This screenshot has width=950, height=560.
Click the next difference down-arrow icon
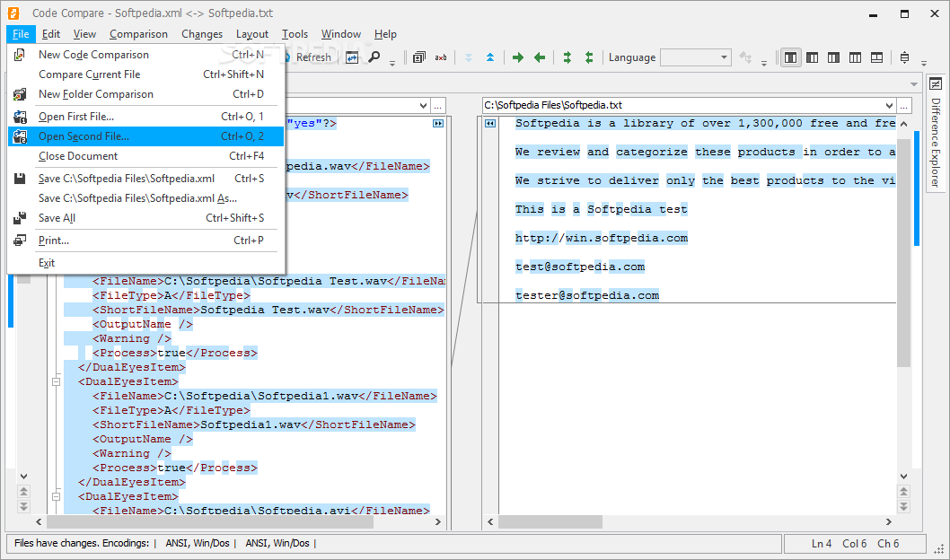[x=469, y=57]
